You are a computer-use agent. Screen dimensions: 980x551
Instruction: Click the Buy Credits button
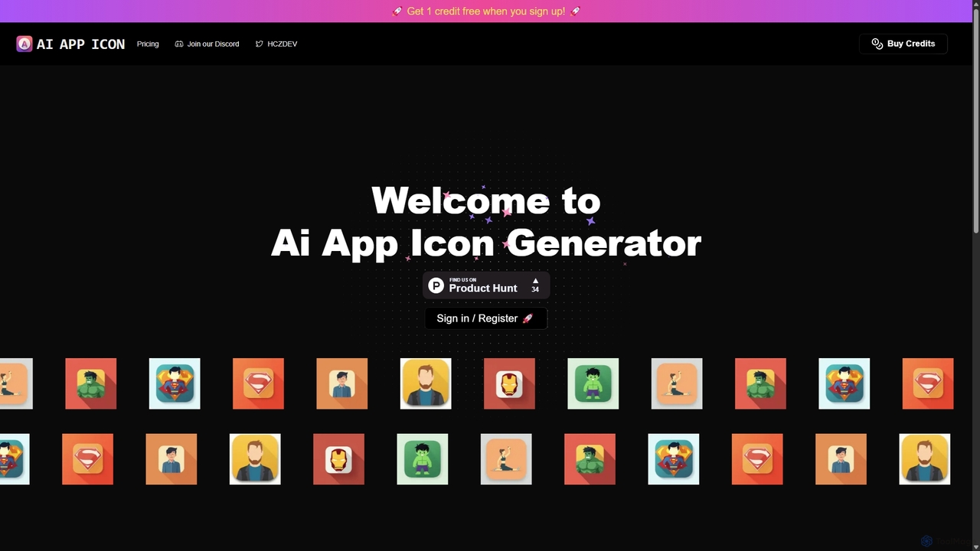point(903,44)
